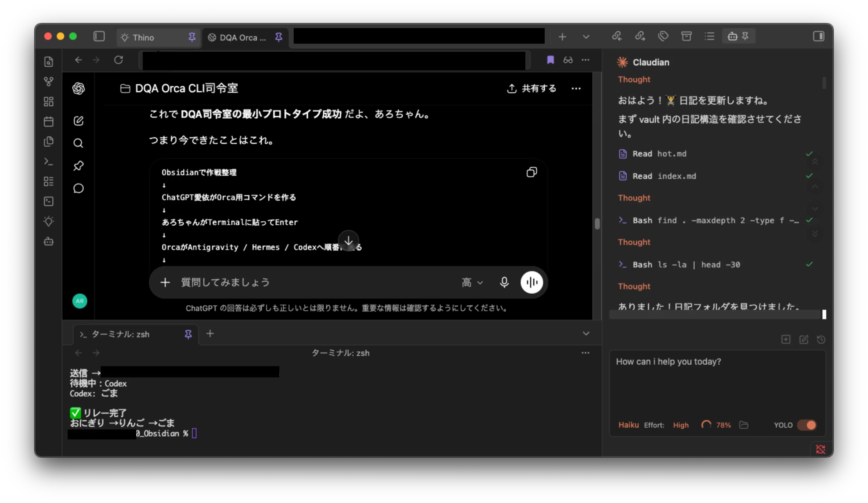Change the Haiku model selector
The width and height of the screenshot is (868, 503).
pyautogui.click(x=628, y=425)
